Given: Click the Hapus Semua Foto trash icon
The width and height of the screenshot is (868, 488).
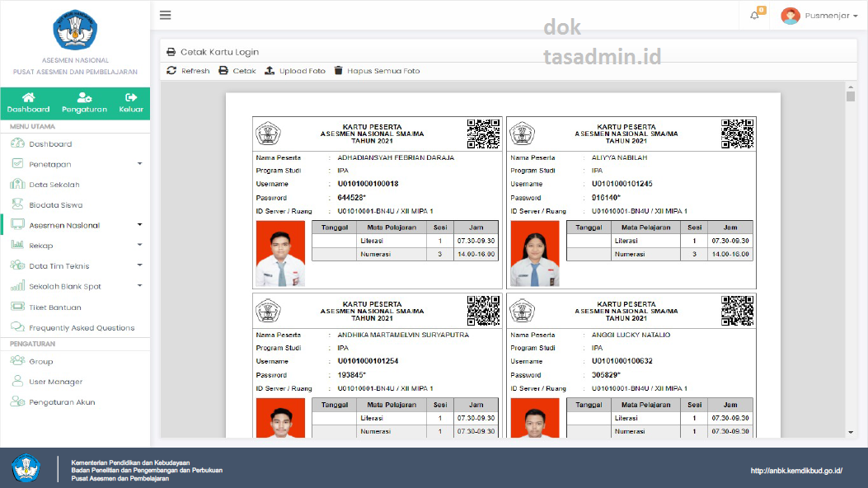Looking at the screenshot, I should 338,71.
